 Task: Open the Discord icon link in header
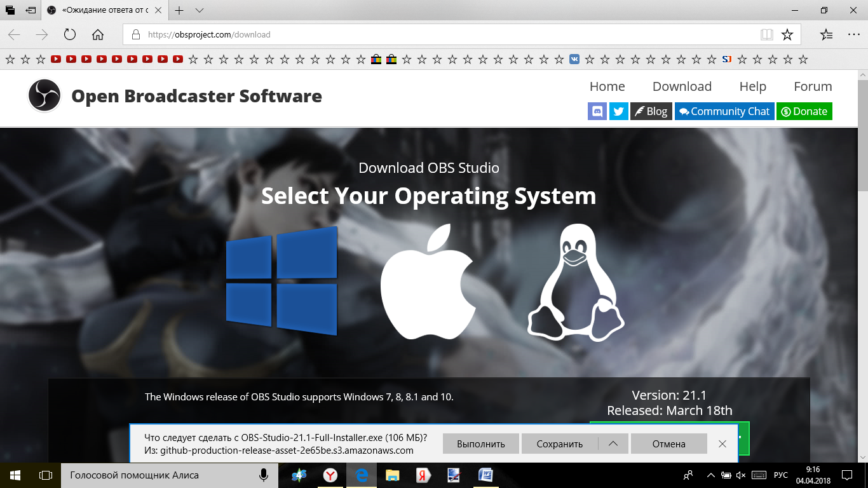coord(597,111)
